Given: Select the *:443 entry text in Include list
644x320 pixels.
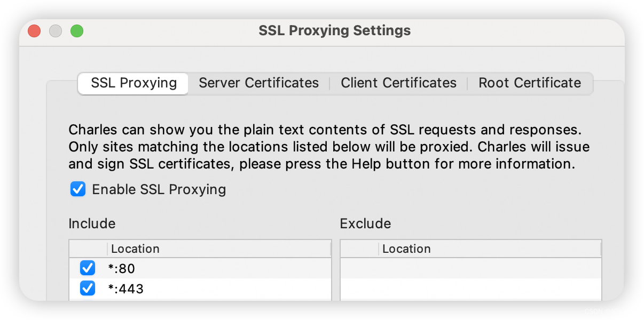Looking at the screenshot, I should tap(127, 289).
